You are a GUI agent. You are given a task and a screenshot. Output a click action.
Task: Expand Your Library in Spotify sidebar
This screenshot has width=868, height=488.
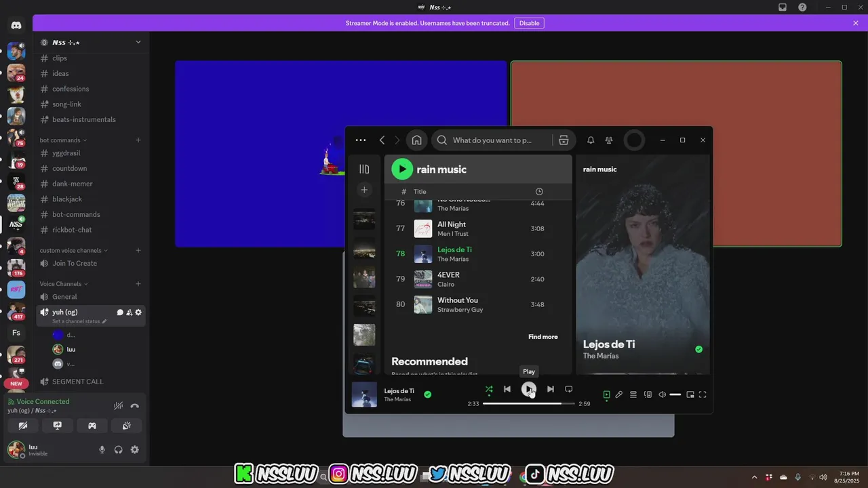pos(364,169)
